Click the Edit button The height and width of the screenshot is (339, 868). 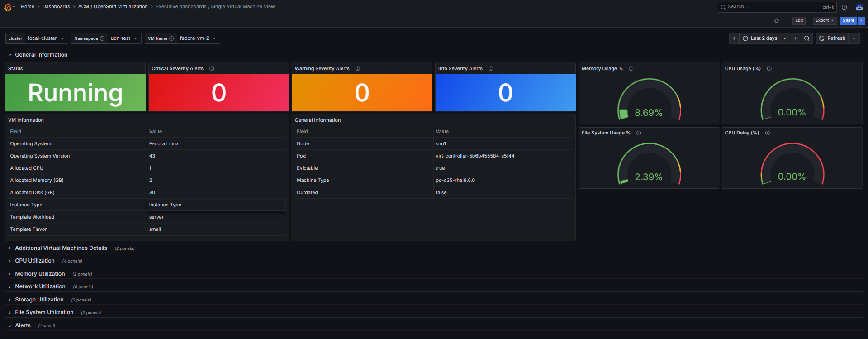pyautogui.click(x=799, y=20)
